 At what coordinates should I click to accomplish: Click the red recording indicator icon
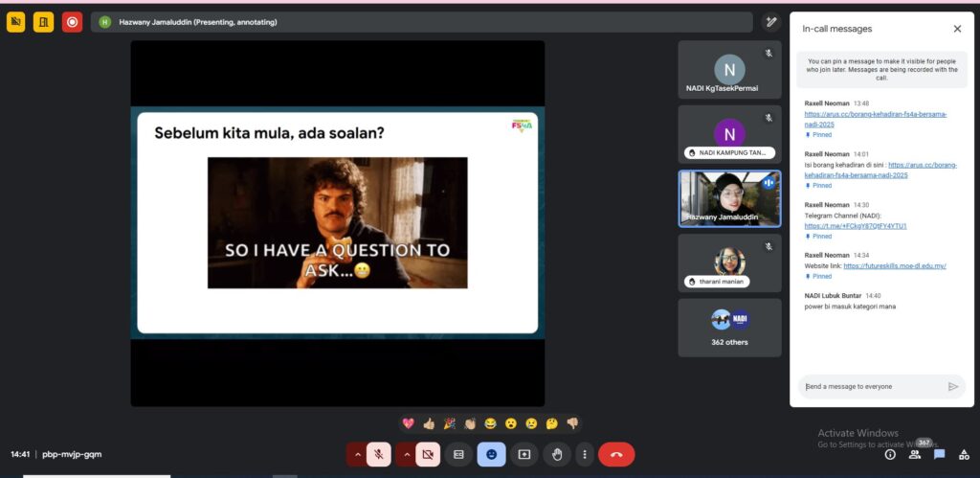[72, 21]
